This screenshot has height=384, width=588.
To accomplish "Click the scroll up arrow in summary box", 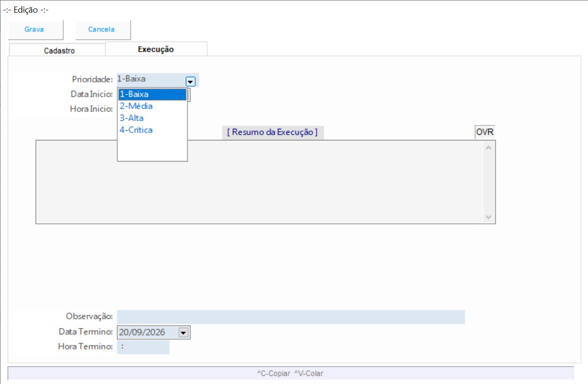I will [x=488, y=148].
